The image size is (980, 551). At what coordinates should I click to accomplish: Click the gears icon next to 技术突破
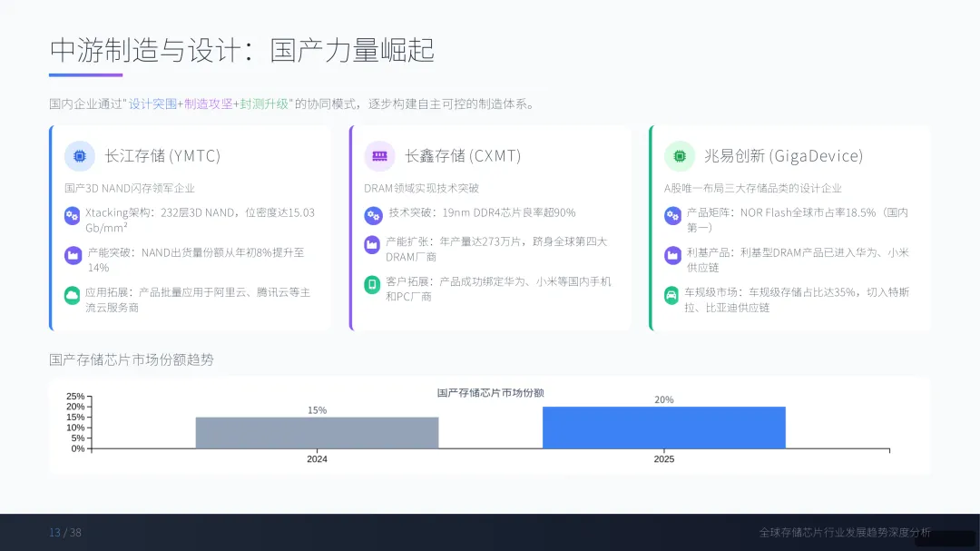click(373, 216)
